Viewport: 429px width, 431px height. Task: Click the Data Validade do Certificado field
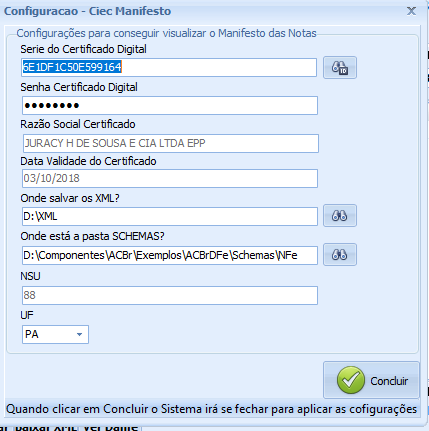170,179
